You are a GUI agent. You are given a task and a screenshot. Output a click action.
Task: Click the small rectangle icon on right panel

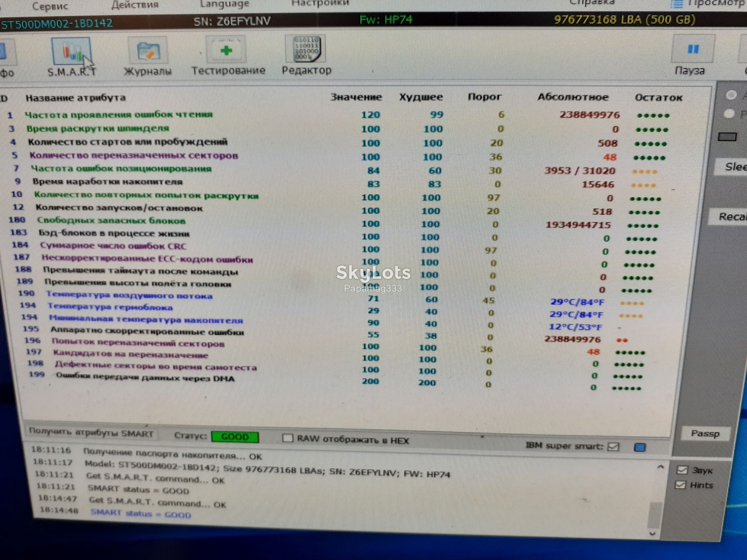point(727,137)
